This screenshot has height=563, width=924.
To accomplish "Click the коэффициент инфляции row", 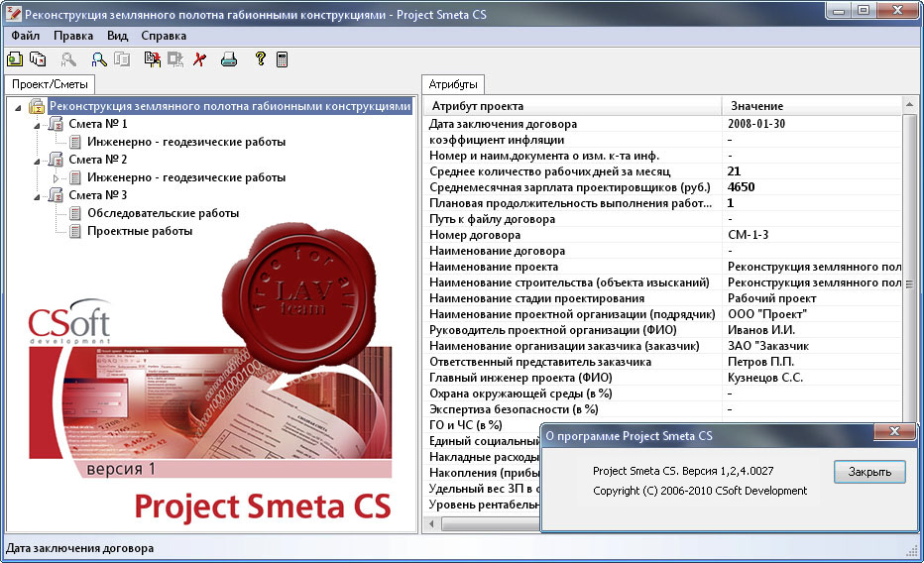I will (662, 140).
